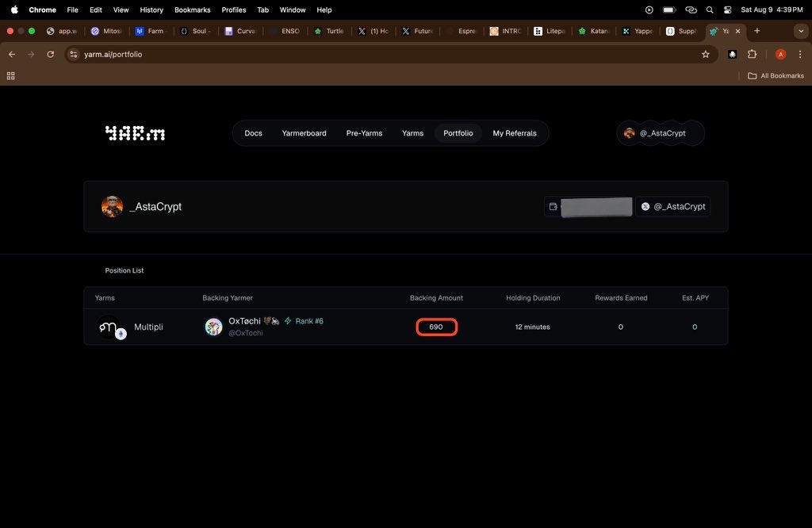Image resolution: width=812 pixels, height=528 pixels.
Task: Click the site info icon in address bar
Action: pos(74,55)
